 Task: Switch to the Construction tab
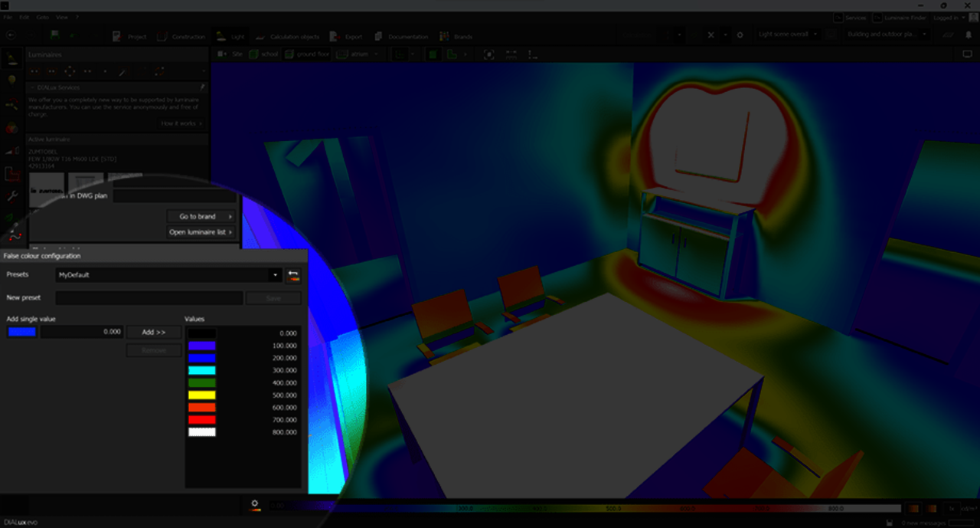pyautogui.click(x=181, y=36)
